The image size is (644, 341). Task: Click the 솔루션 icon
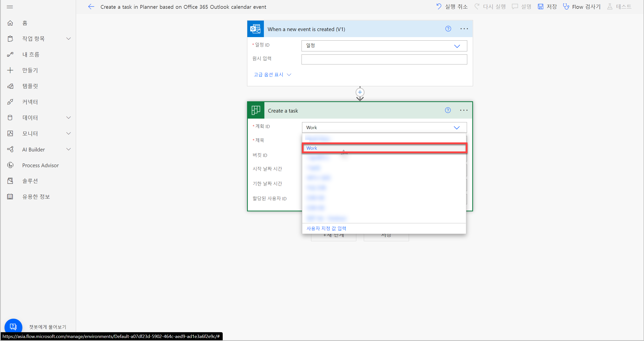click(10, 181)
